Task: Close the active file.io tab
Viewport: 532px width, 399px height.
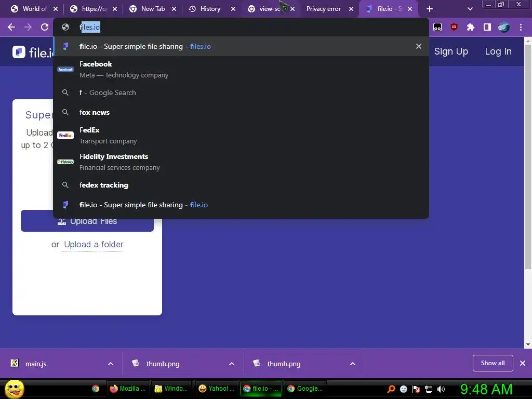Action: [x=410, y=9]
